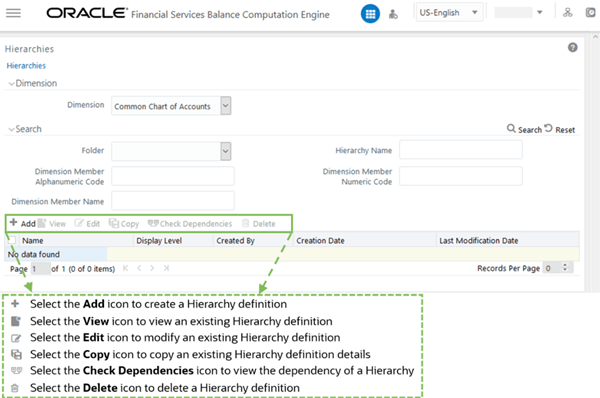The image size is (600, 398).
Task: Click the blue application grid icon
Action: pyautogui.click(x=370, y=14)
